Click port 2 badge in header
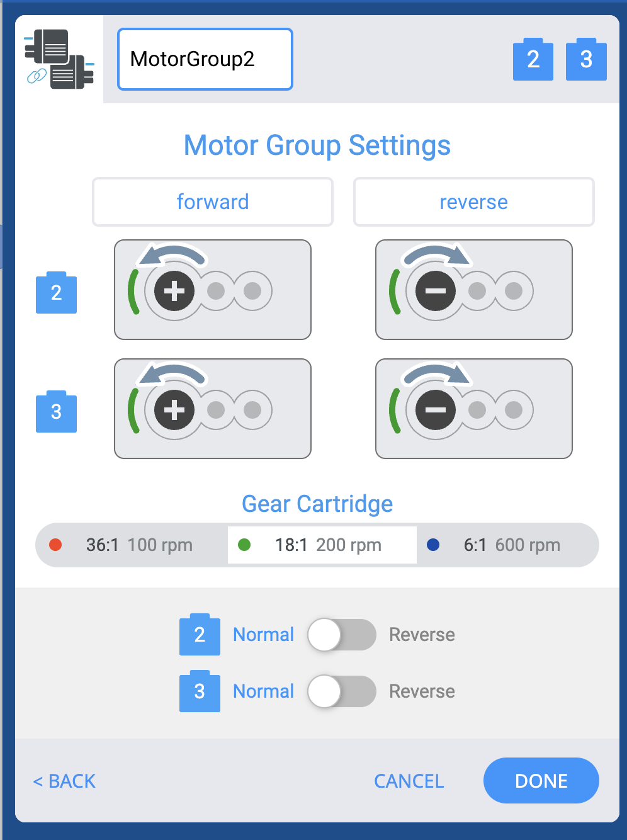The height and width of the screenshot is (840, 627). tap(533, 60)
